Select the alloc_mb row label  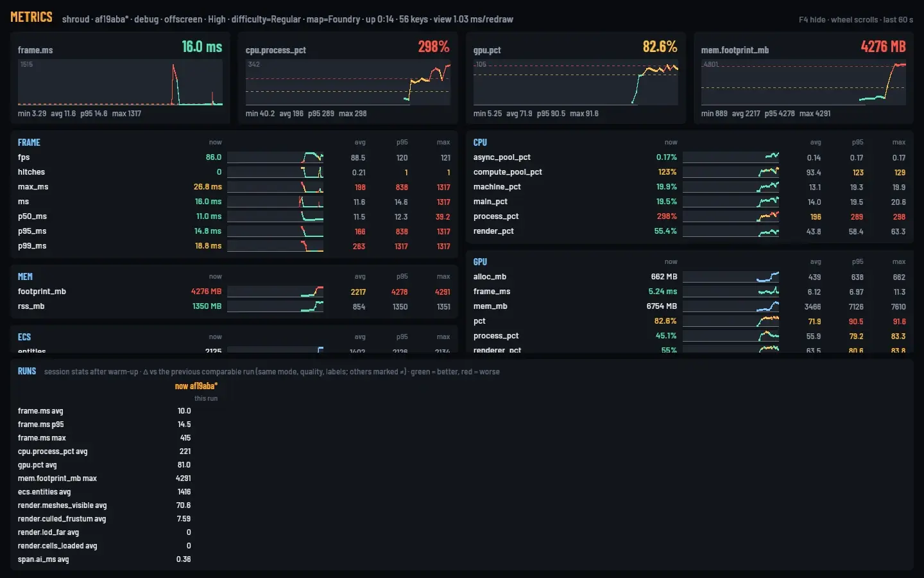point(490,277)
